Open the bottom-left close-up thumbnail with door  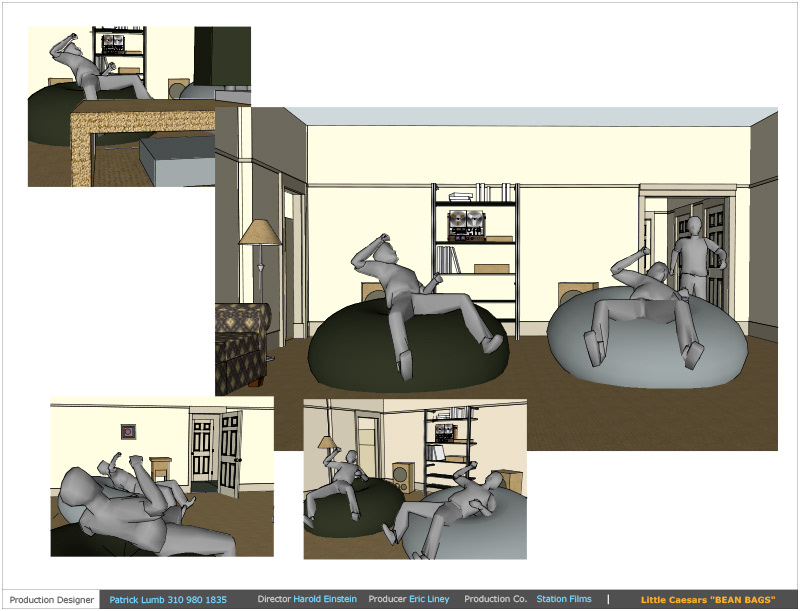tap(162, 476)
